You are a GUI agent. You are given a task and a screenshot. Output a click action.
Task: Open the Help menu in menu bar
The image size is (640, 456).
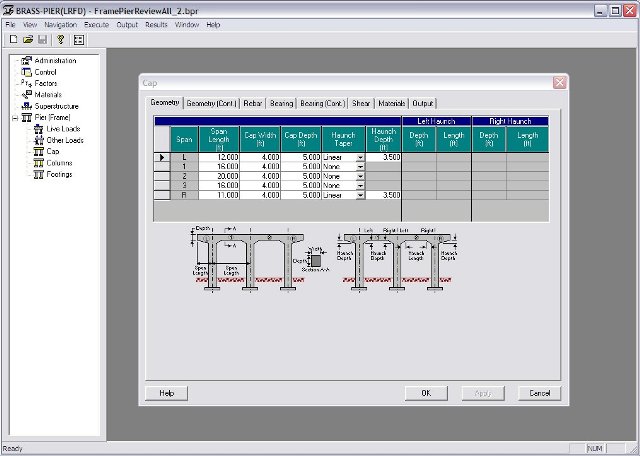pyautogui.click(x=213, y=25)
